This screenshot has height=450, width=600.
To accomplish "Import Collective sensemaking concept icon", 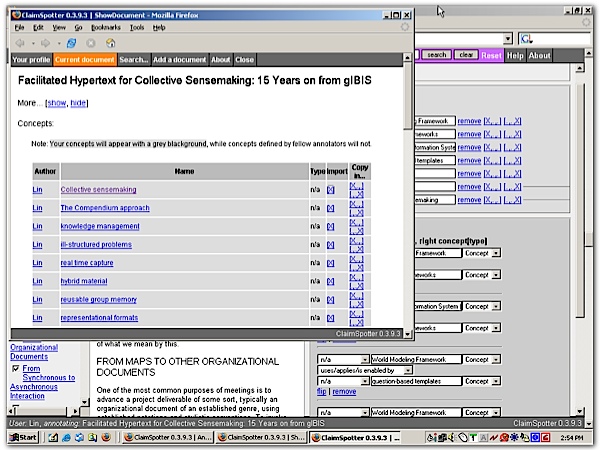I will coord(331,190).
